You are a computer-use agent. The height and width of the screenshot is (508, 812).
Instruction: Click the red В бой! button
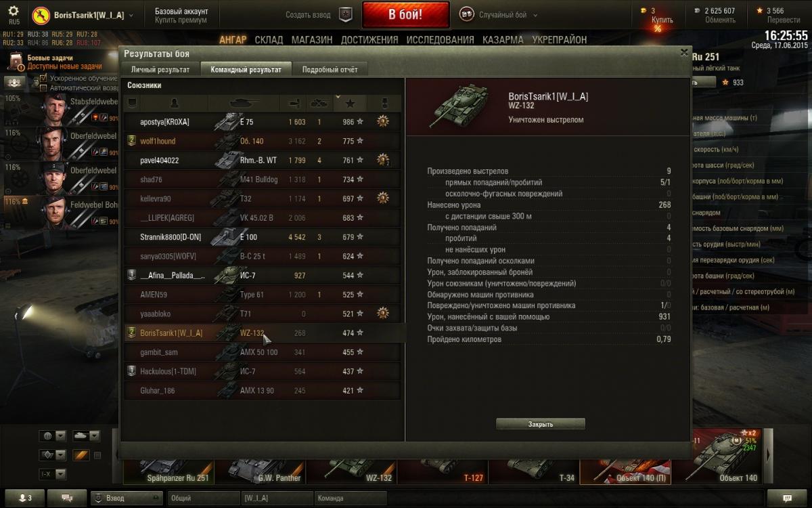coord(405,14)
